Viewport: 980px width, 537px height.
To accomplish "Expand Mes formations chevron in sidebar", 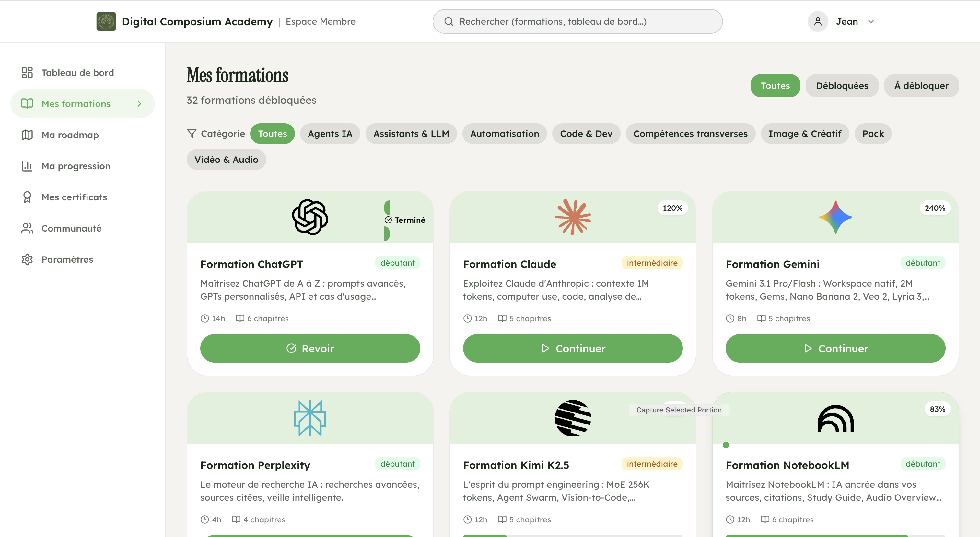I will point(139,103).
